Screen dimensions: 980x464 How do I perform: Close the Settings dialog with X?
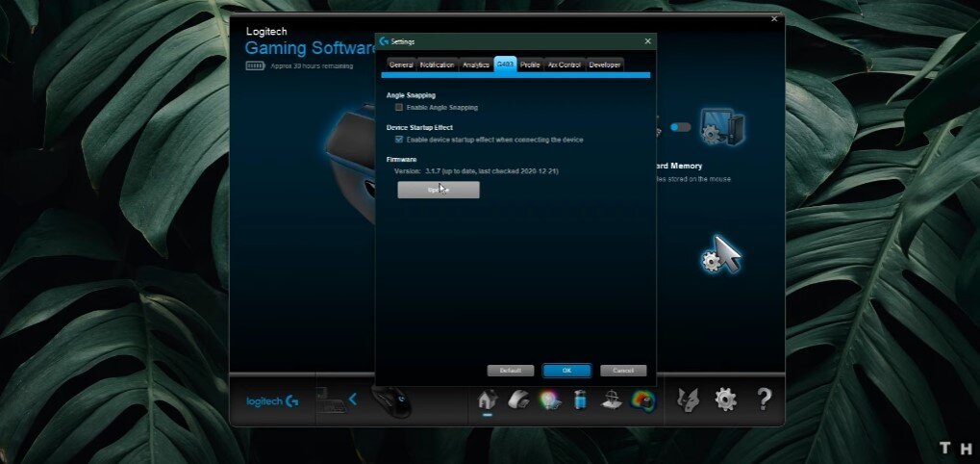coord(647,41)
